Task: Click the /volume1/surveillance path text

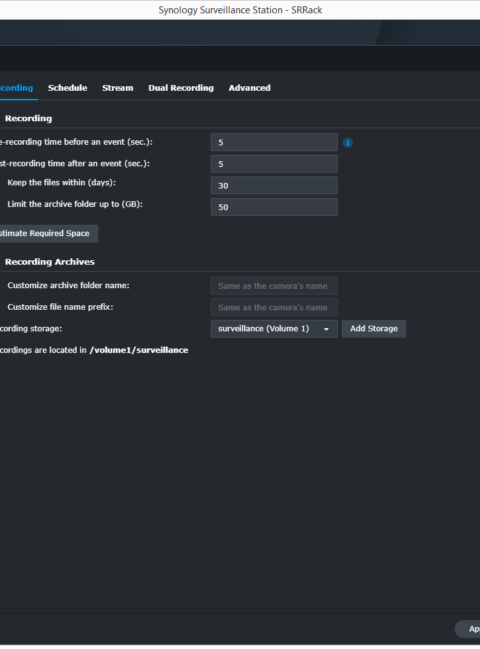Action: (139, 350)
